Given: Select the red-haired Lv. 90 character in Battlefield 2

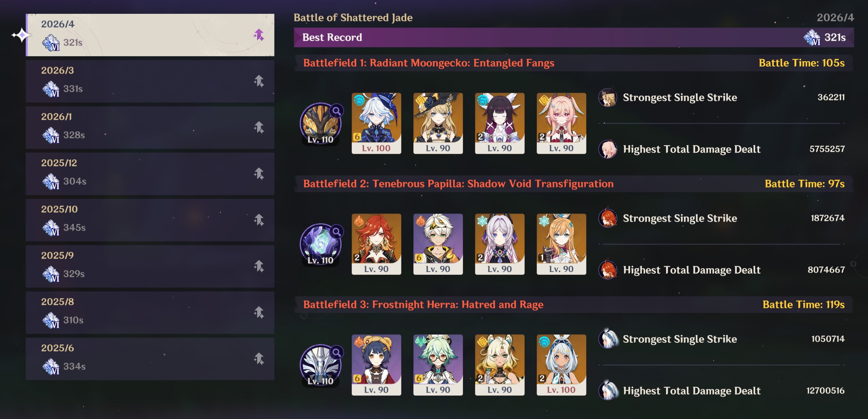Looking at the screenshot, I should 376,244.
